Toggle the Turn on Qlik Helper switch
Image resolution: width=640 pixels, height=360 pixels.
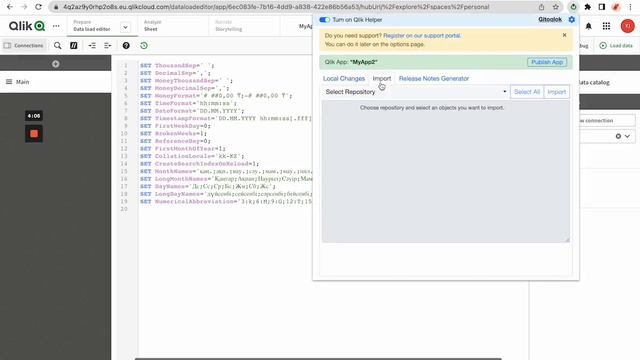click(324, 20)
